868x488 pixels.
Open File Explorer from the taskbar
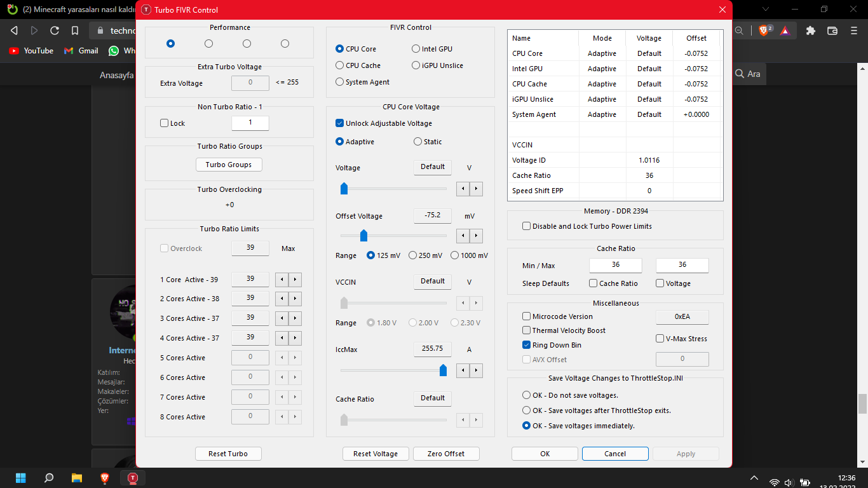click(x=77, y=478)
